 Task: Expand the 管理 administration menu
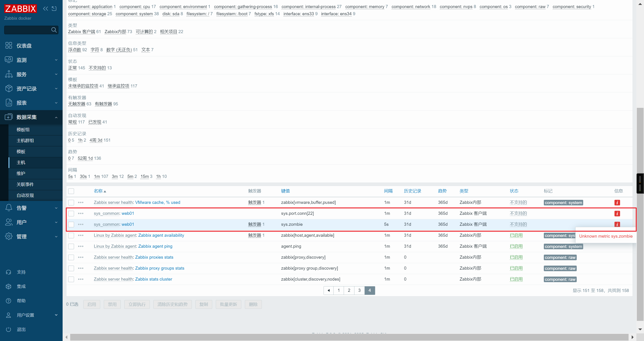31,237
